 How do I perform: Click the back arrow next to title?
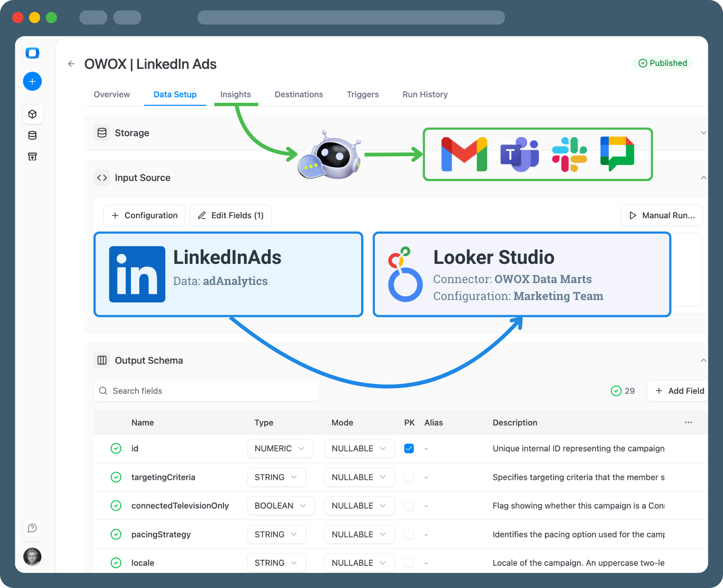tap(71, 64)
